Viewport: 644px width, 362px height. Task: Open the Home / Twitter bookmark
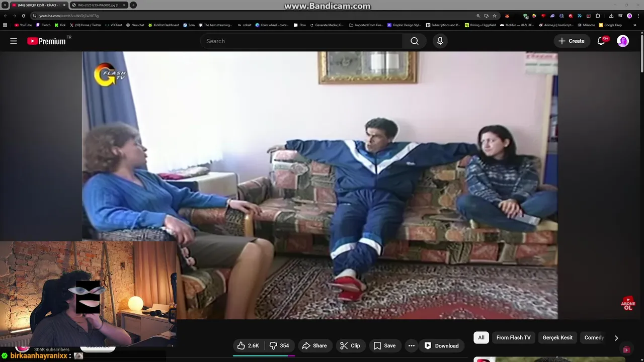click(x=86, y=25)
